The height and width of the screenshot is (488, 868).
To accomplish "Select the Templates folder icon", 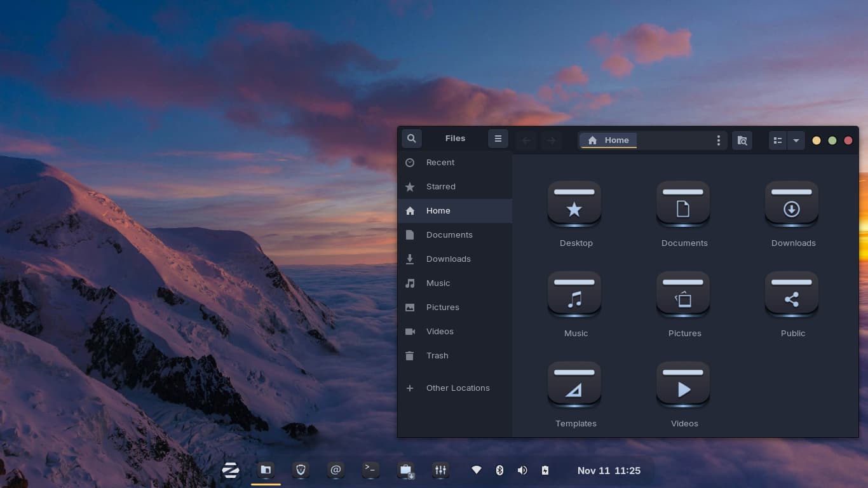I will (574, 385).
